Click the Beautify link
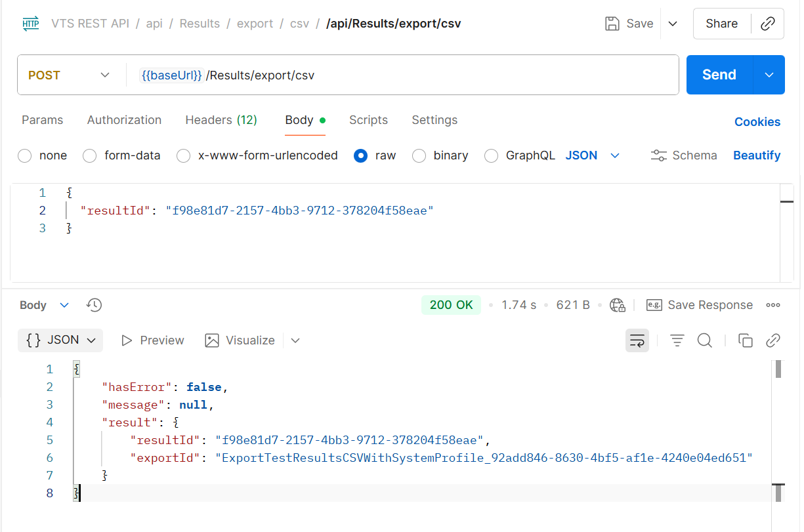 756,155
